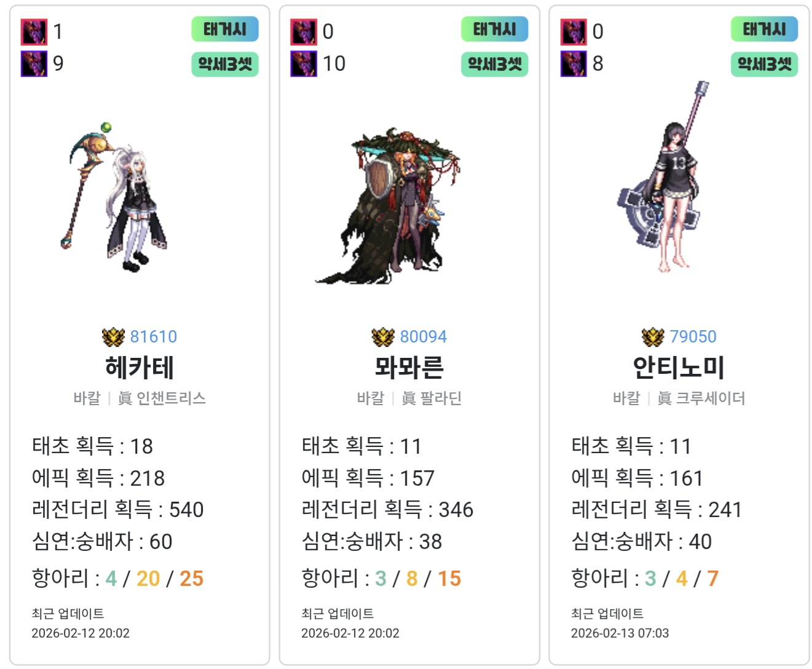Select the 악세3셋 badge on 안티노미 card
812x669 pixels.
[764, 64]
